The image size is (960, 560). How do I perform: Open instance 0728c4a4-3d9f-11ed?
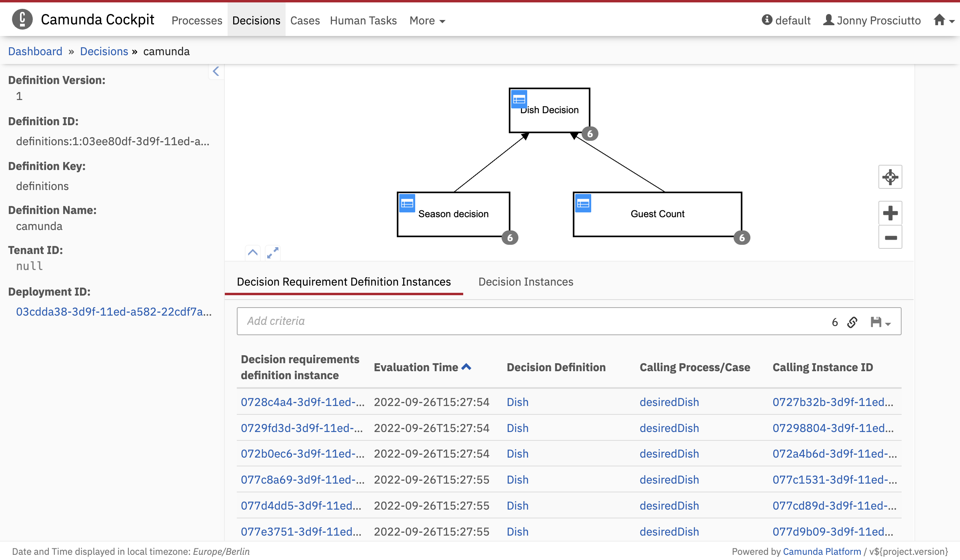(x=303, y=402)
